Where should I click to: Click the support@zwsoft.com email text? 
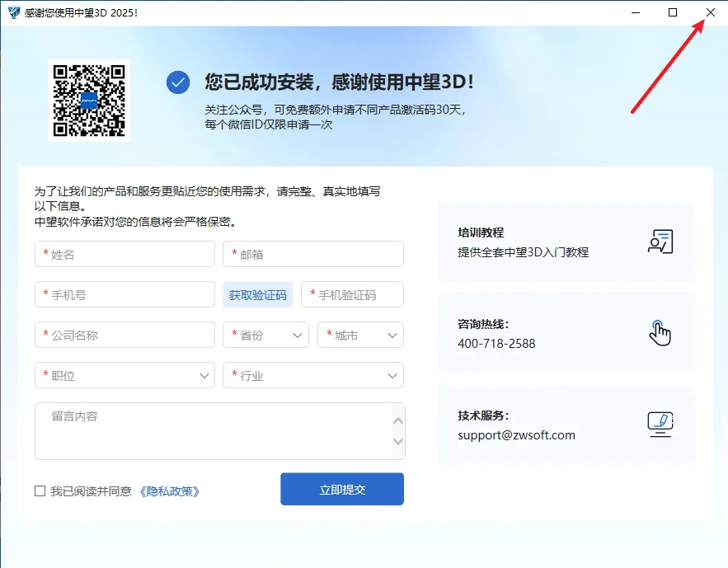click(516, 435)
